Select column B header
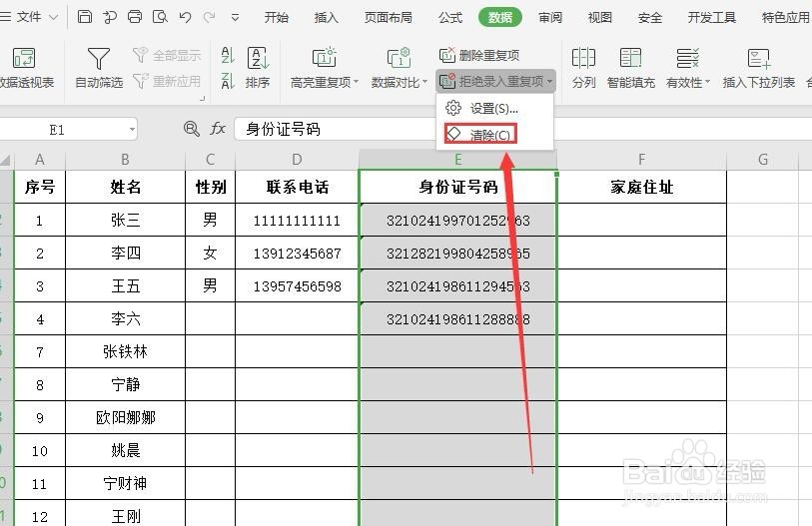 click(125, 160)
